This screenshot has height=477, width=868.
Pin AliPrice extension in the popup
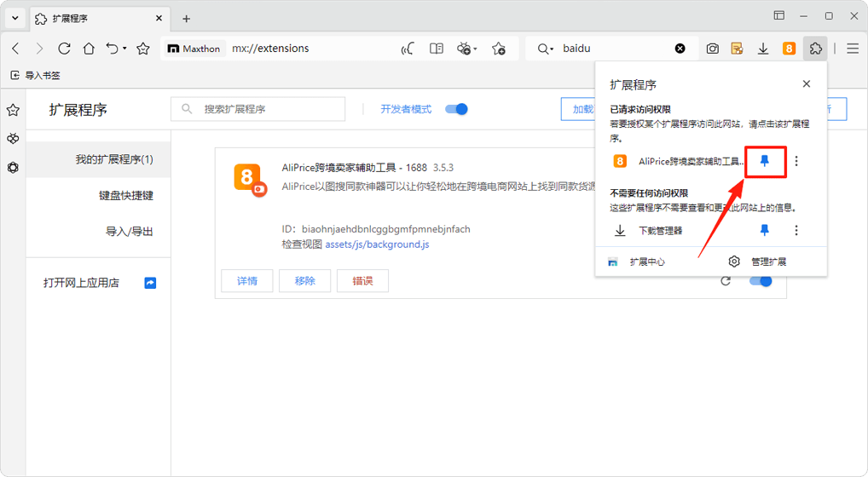point(765,161)
